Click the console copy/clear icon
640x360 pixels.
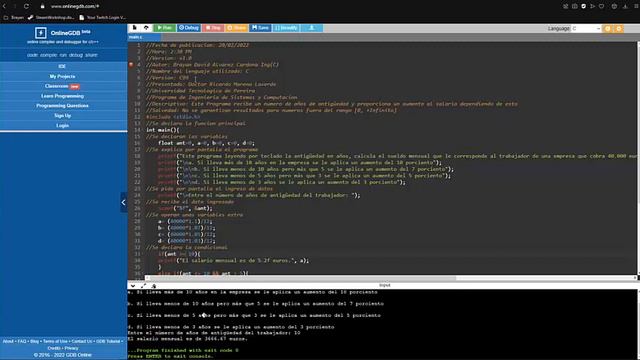click(x=153, y=286)
